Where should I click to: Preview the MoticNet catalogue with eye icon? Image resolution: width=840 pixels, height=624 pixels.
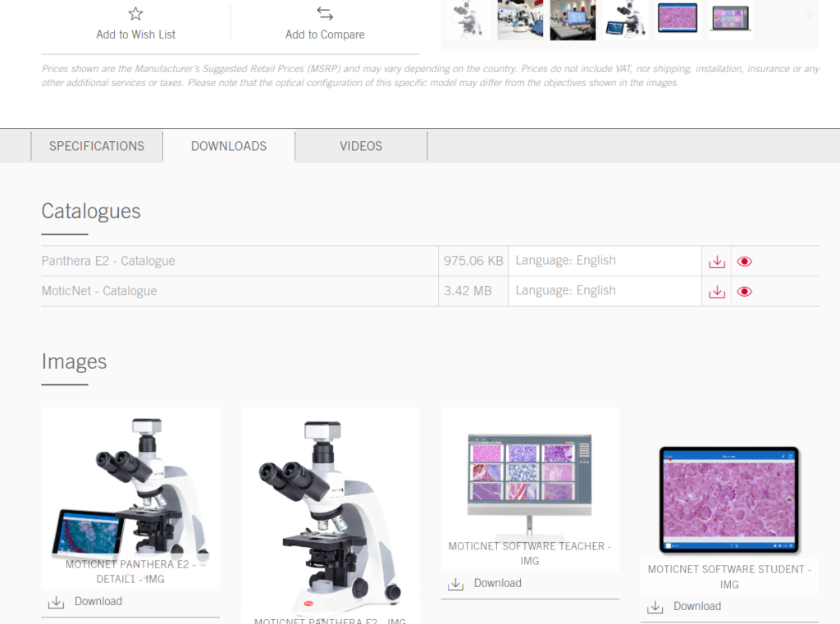[x=745, y=291]
